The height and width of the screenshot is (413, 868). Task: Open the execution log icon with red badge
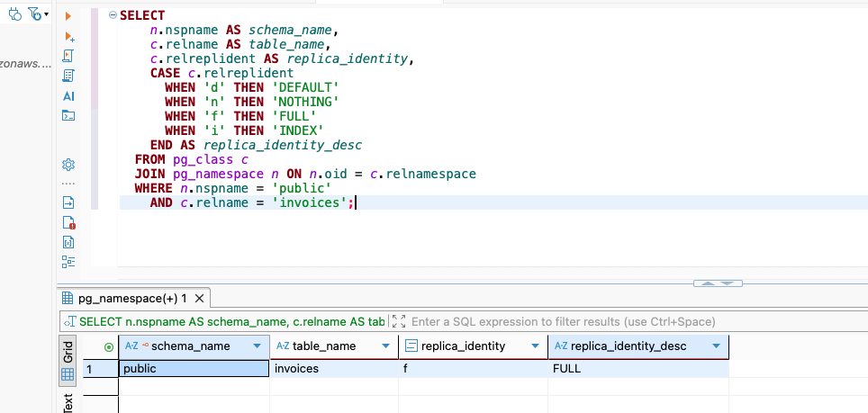pos(68,222)
